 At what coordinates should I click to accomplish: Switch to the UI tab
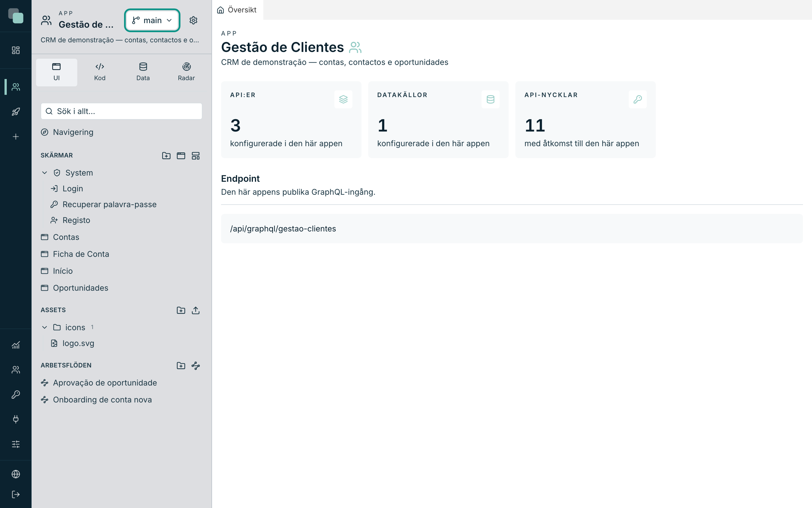[x=56, y=72]
